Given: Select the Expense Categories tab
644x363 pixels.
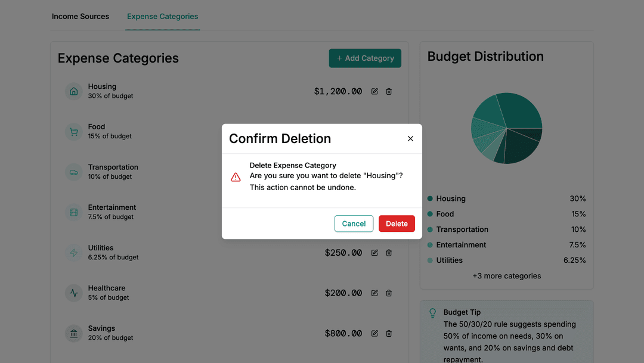Looking at the screenshot, I should point(162,17).
